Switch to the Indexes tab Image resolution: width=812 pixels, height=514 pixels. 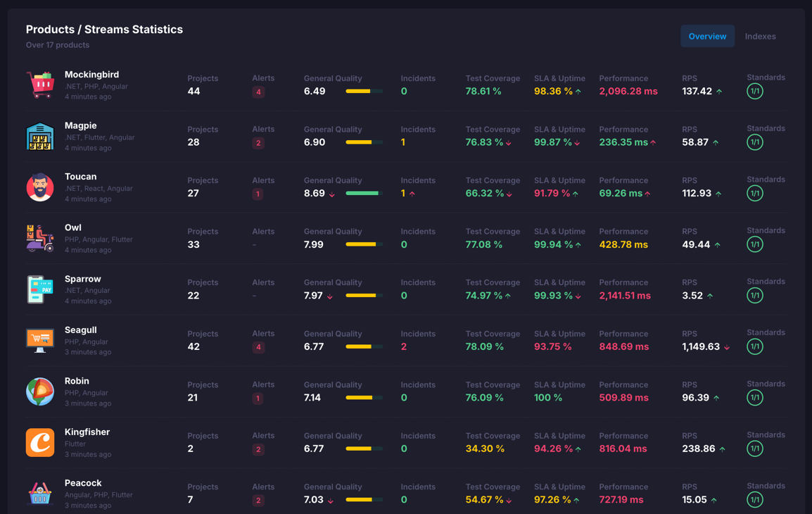[760, 37]
